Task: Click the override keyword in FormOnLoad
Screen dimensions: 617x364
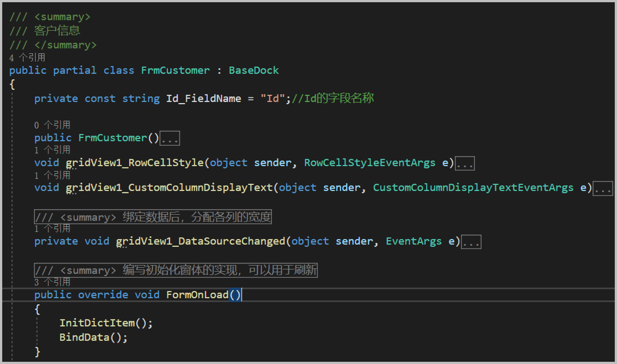Action: click(x=103, y=295)
